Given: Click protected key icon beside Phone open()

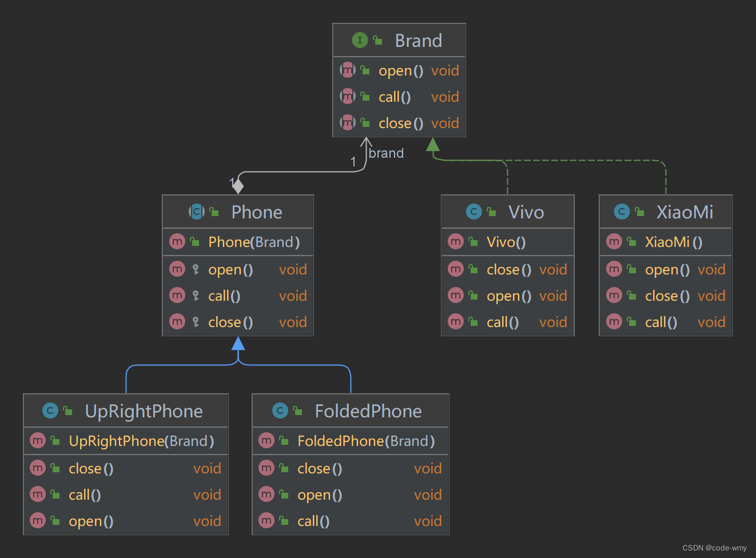Looking at the screenshot, I should pos(196,269).
